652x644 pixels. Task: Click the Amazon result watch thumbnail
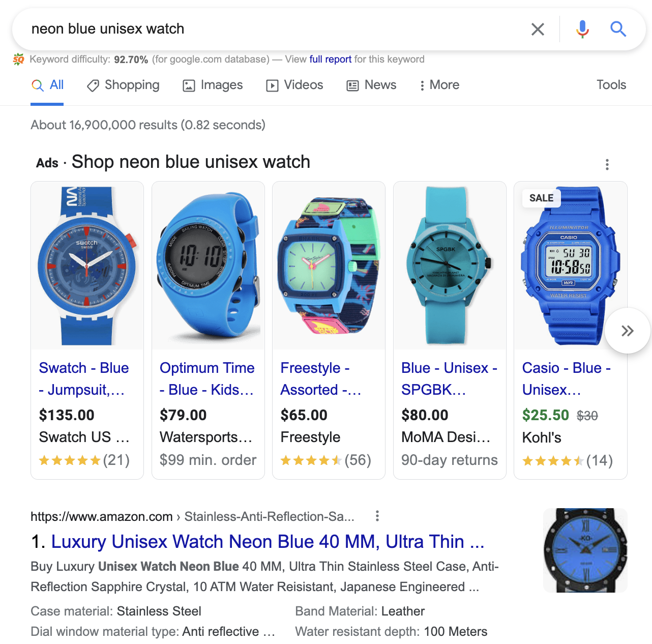pyautogui.click(x=585, y=550)
